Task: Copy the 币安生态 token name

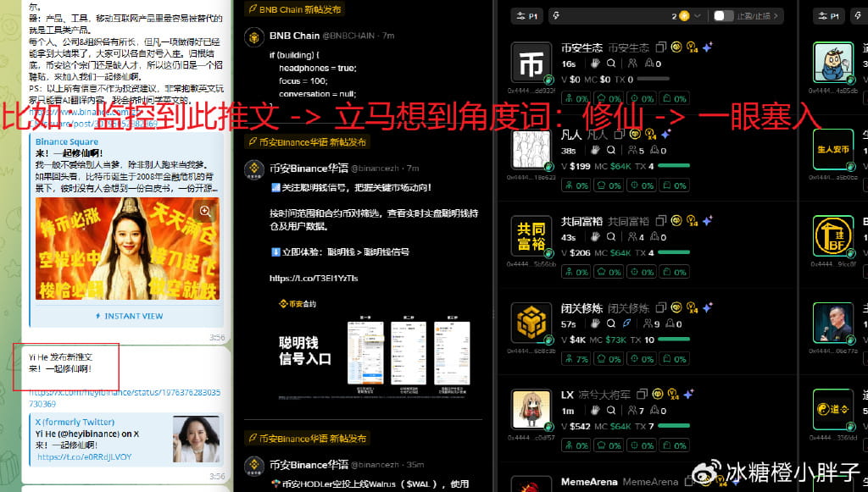Action: tap(660, 47)
